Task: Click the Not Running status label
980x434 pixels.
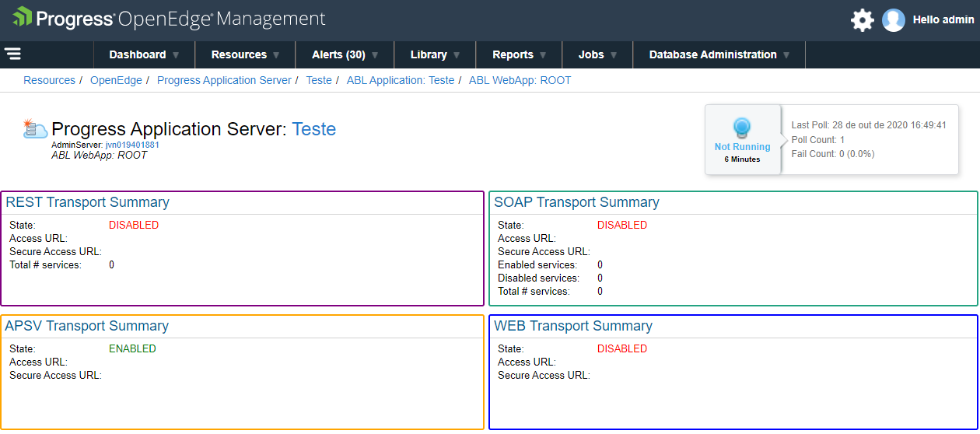Action: (x=743, y=146)
